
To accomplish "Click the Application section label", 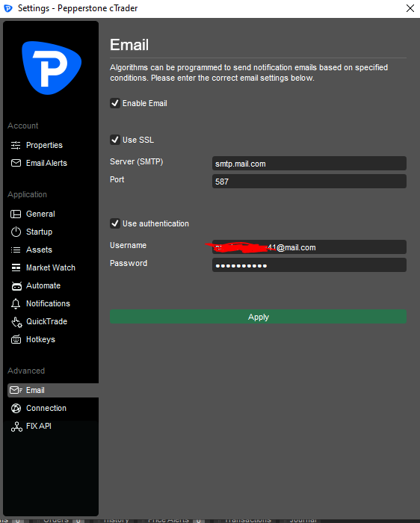I will coord(28,194).
